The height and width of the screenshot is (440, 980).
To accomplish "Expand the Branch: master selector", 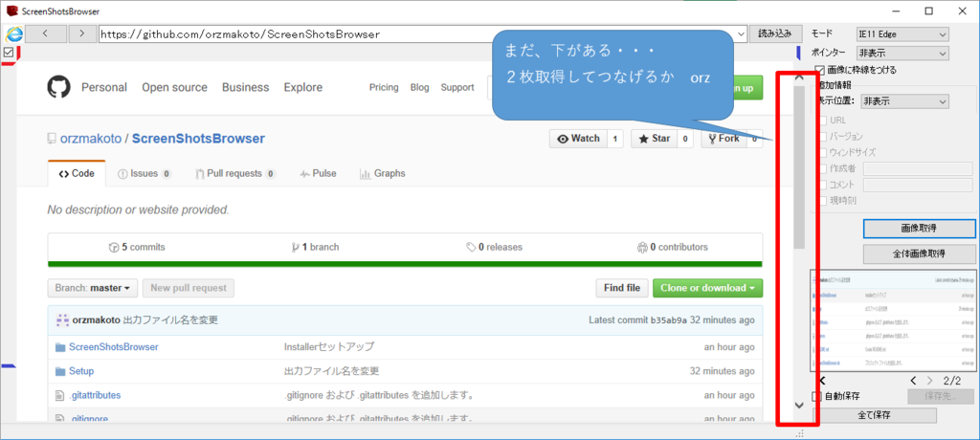I will (x=93, y=288).
